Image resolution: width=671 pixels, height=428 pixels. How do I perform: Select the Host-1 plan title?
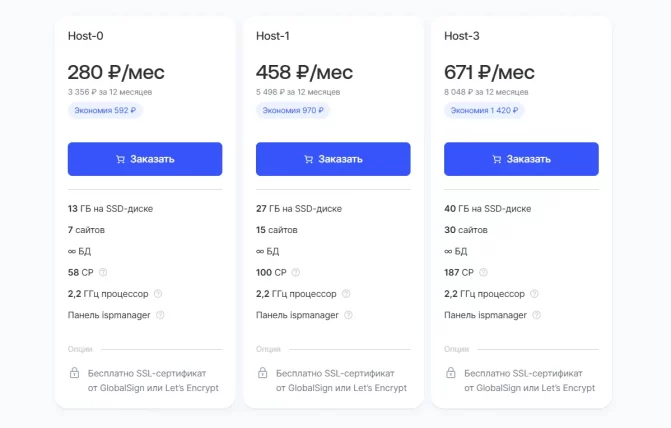[273, 36]
